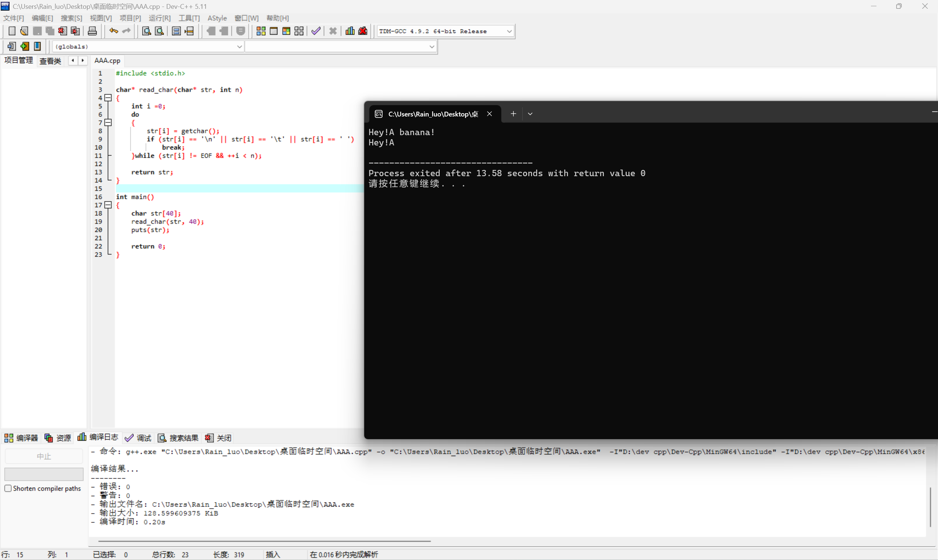
Task: Switch to the 编译器 bottom tab
Action: (21, 438)
